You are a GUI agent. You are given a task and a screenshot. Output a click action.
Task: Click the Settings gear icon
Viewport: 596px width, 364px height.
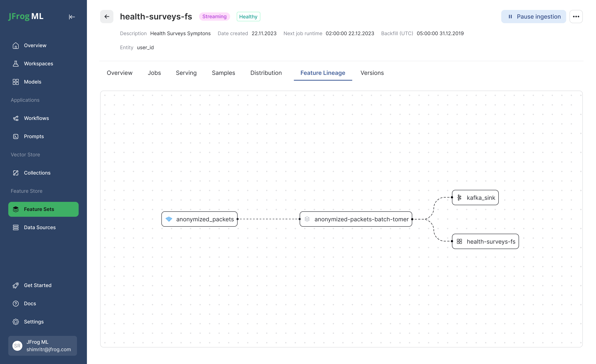point(16,321)
